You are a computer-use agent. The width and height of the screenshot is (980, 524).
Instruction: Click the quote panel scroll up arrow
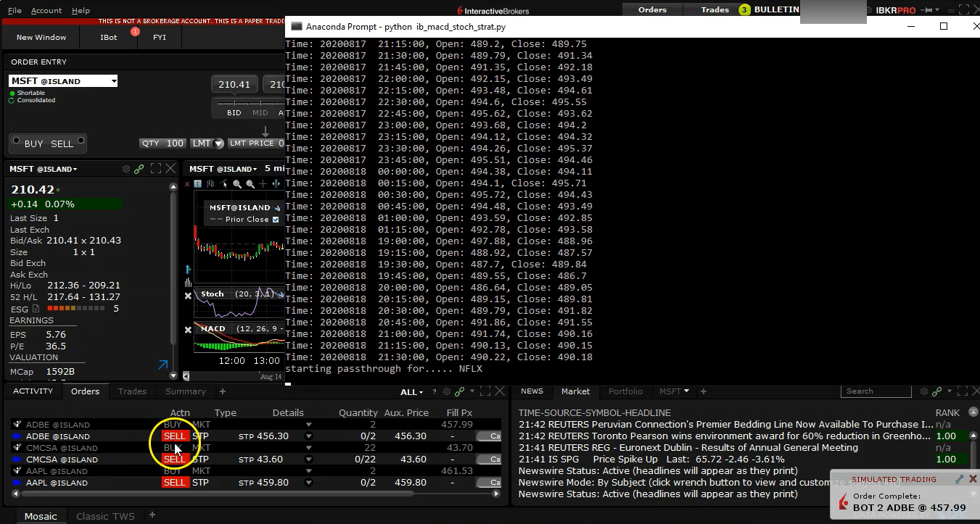coord(173,186)
